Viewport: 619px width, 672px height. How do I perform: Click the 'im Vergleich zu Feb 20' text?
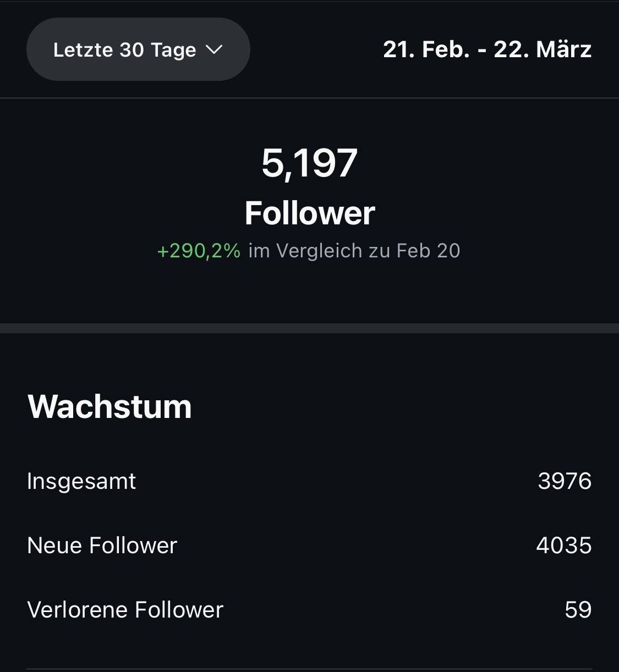(x=354, y=251)
